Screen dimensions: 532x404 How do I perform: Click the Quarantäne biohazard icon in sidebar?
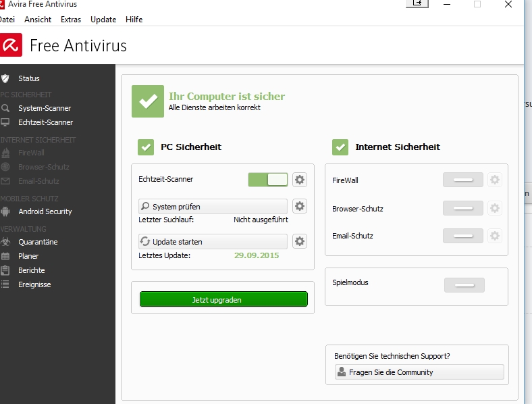point(5,242)
